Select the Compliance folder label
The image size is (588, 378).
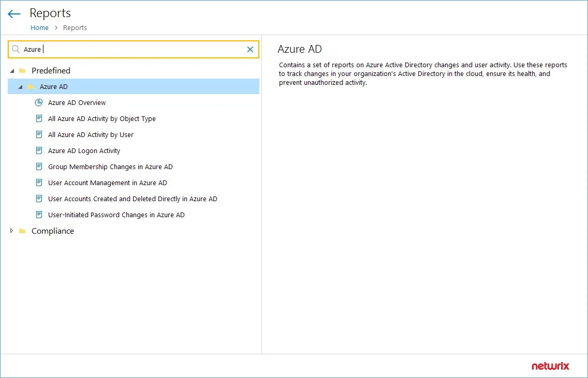(x=53, y=231)
